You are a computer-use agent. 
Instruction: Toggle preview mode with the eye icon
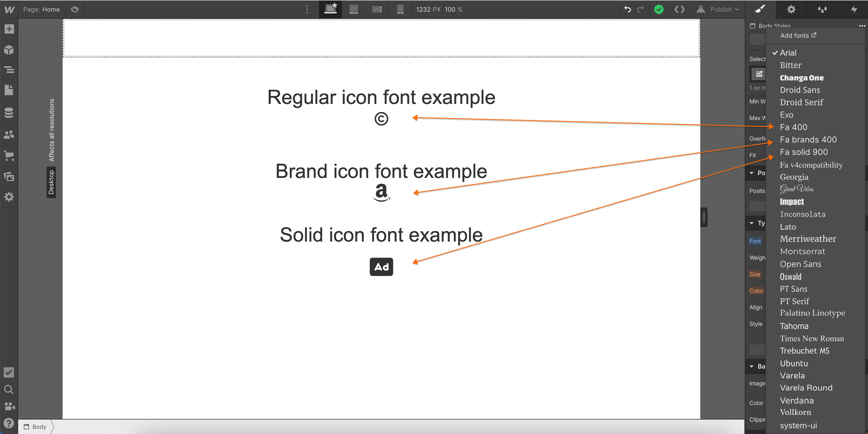click(75, 9)
